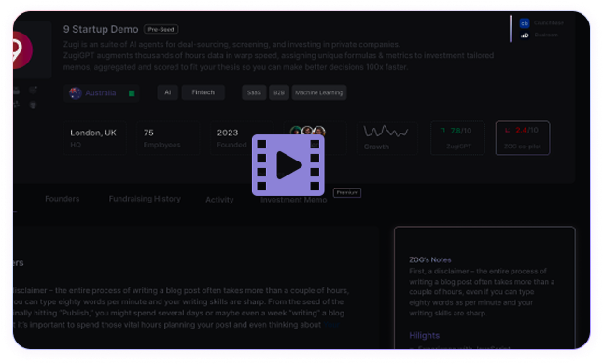
Task: Click the vertical scrollbar beside Crunchbase
Action: [511, 28]
